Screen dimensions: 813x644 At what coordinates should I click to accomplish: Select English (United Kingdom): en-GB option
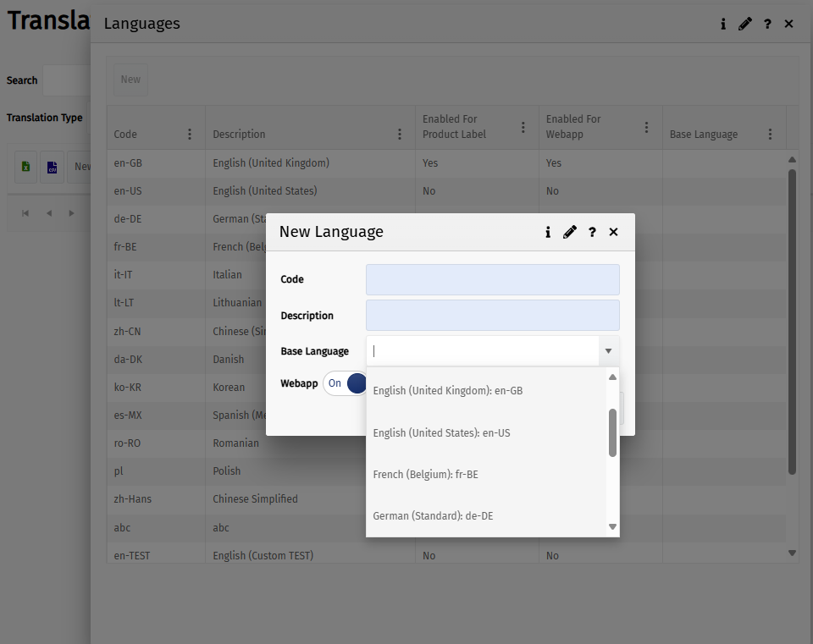pos(486,391)
